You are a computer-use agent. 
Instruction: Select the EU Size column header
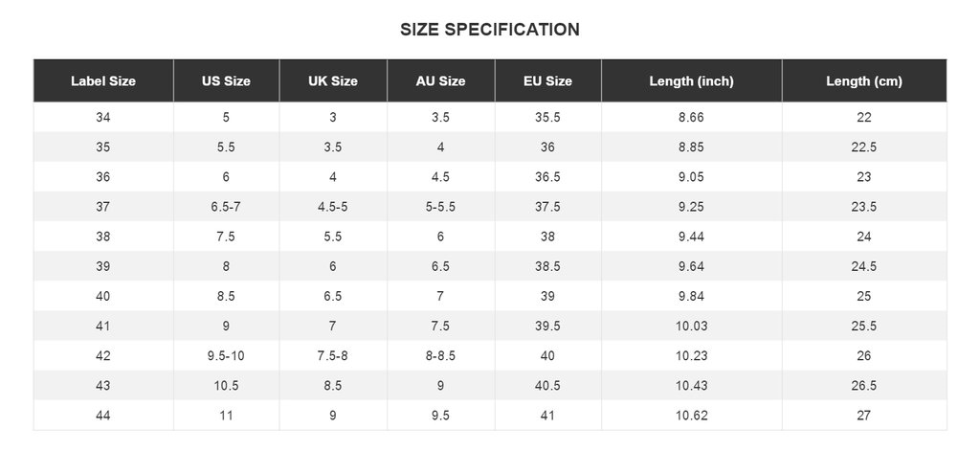547,81
